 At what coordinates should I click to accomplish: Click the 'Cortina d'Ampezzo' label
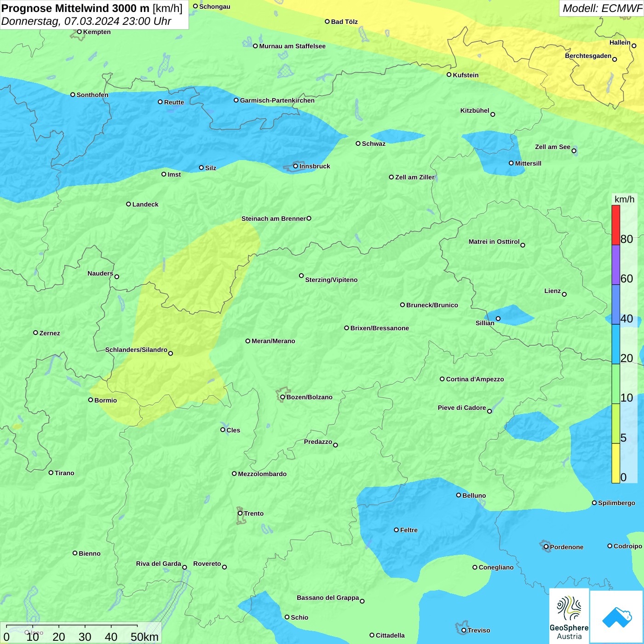tap(475, 379)
